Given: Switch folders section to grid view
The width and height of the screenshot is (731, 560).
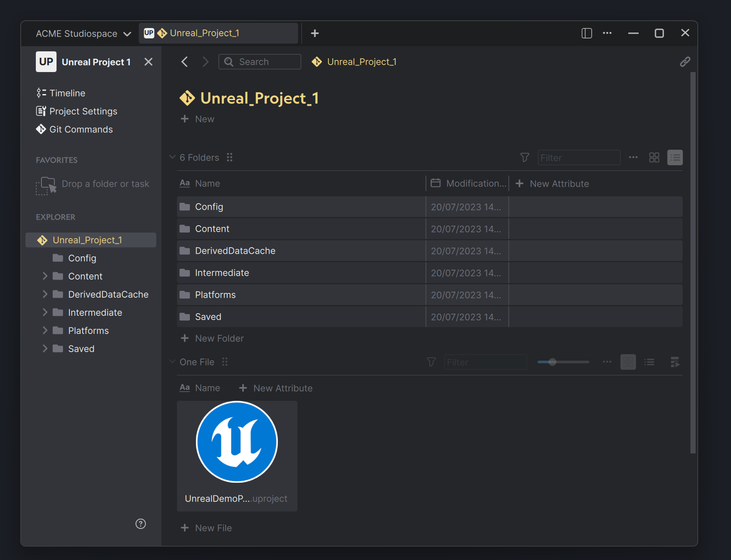Looking at the screenshot, I should [x=654, y=157].
